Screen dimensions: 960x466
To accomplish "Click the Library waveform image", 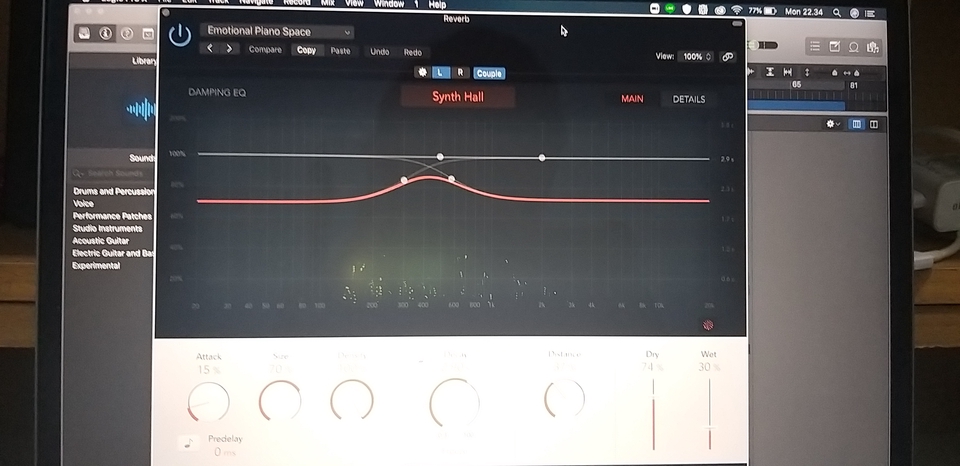I will tap(140, 109).
